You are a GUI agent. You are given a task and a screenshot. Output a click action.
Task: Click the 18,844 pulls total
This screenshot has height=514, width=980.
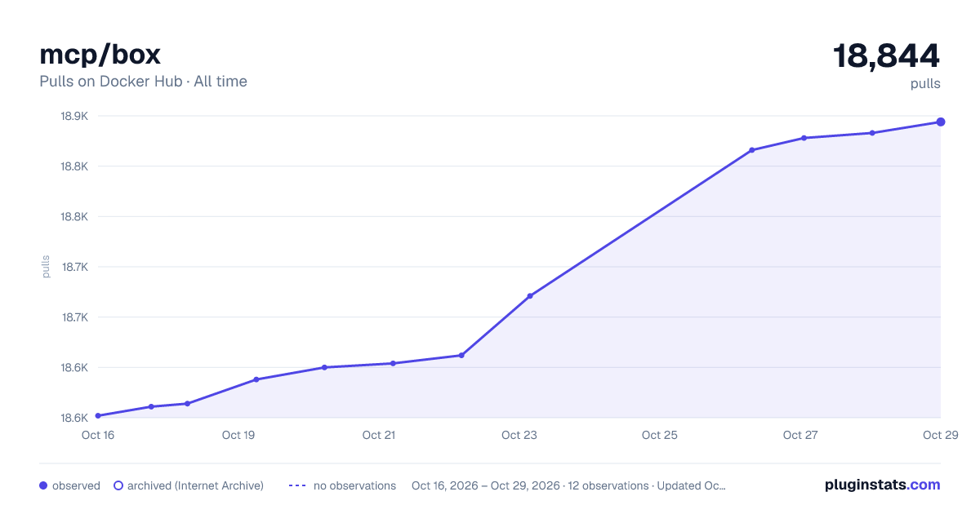pos(886,56)
